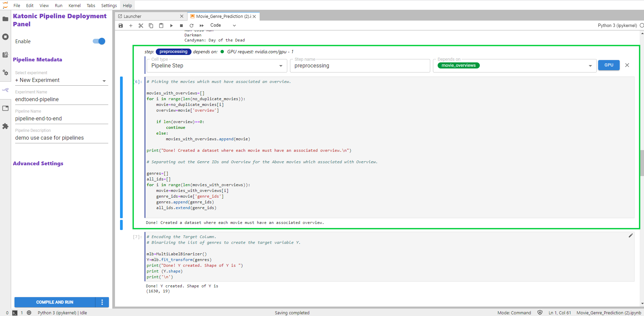Screen dimensions: 644x316
Task: Open the View menu
Action: [x=44, y=5]
